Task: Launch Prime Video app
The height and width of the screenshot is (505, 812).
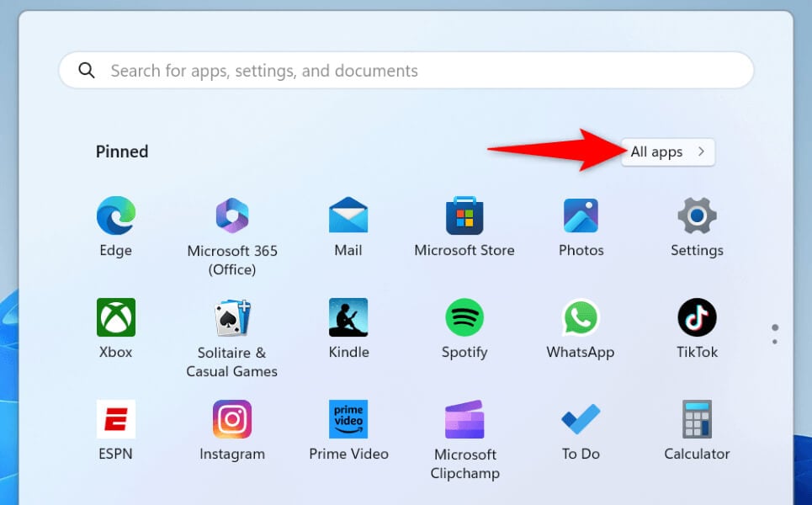Action: tap(348, 419)
